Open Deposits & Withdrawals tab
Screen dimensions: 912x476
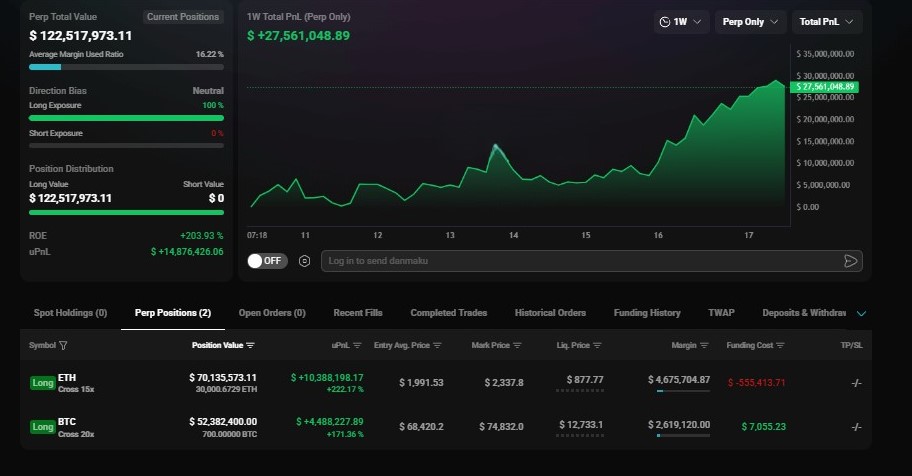(804, 313)
